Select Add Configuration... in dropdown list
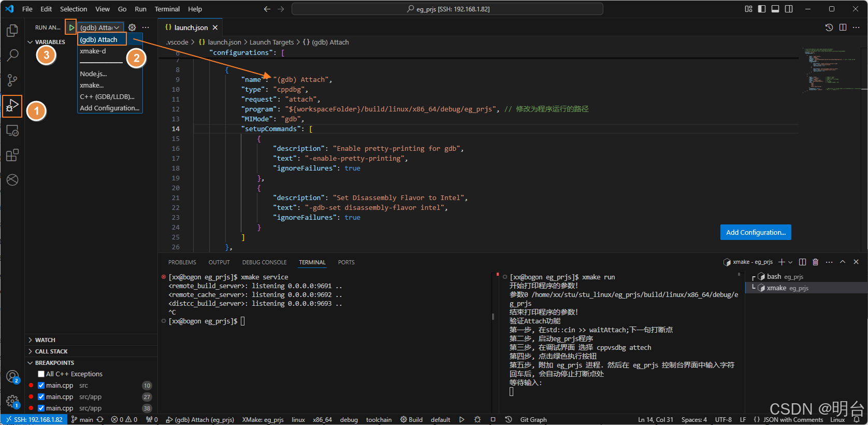The image size is (868, 425). pyautogui.click(x=110, y=108)
